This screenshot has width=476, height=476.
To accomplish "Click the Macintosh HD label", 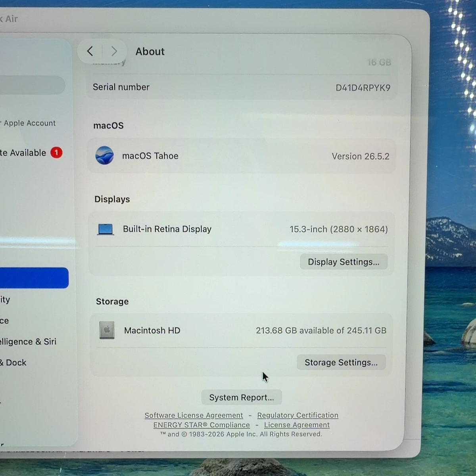I will pos(152,330).
